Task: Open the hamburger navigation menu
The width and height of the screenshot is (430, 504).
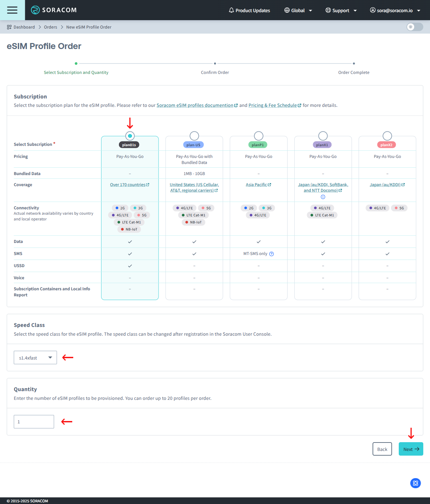Action: click(12, 10)
